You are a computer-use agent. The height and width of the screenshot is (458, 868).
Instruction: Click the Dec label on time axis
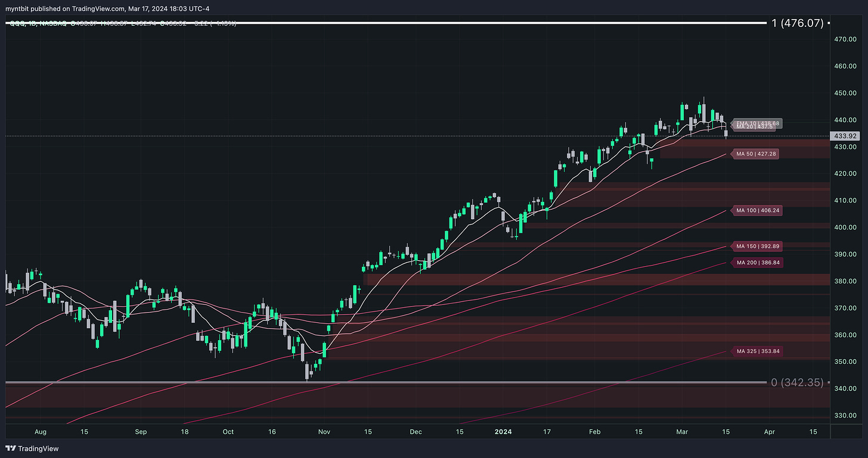tap(416, 431)
